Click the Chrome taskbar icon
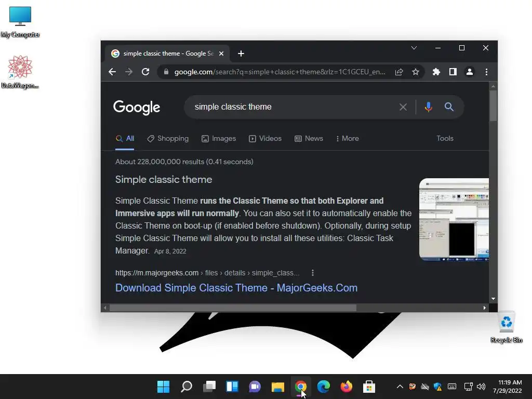The width and height of the screenshot is (532, 399). pyautogui.click(x=301, y=387)
